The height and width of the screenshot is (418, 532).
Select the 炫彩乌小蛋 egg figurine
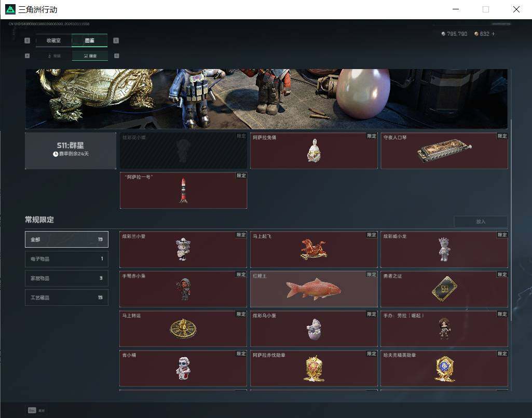[314, 329]
